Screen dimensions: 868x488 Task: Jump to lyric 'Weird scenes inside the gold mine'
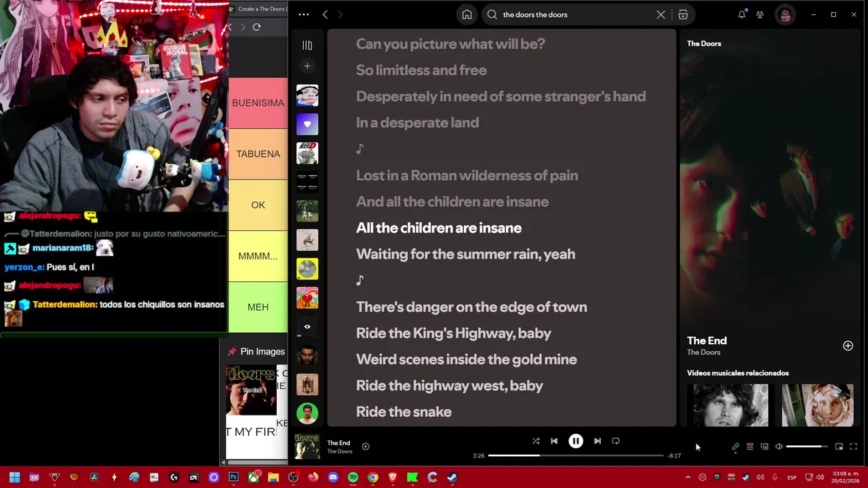point(467,360)
